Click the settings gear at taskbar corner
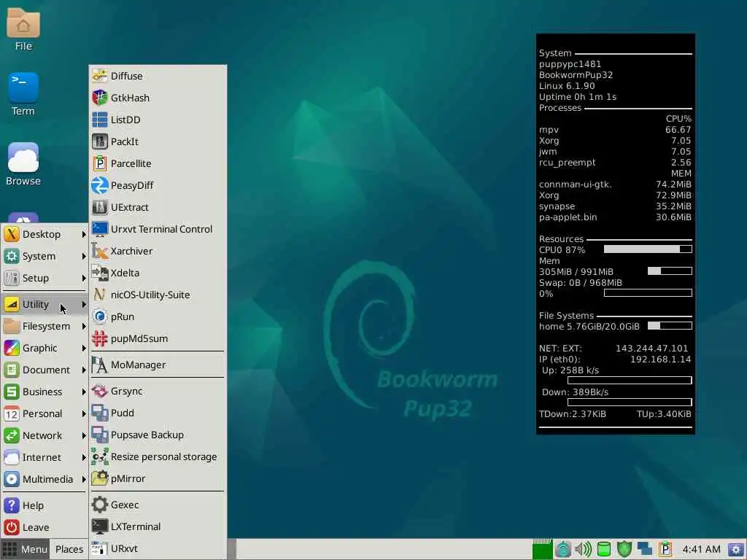747x560 pixels. coord(736,550)
